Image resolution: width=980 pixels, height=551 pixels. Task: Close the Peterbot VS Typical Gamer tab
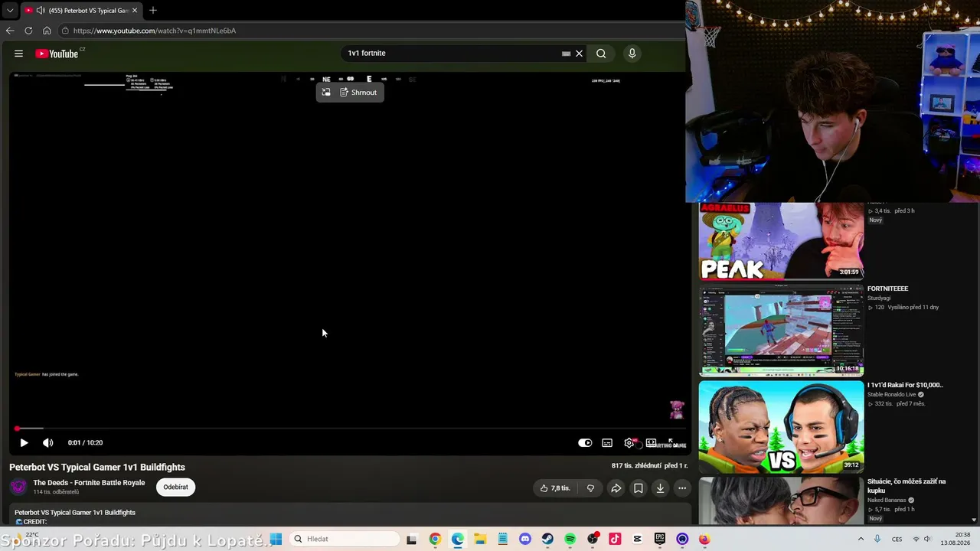coord(135,10)
